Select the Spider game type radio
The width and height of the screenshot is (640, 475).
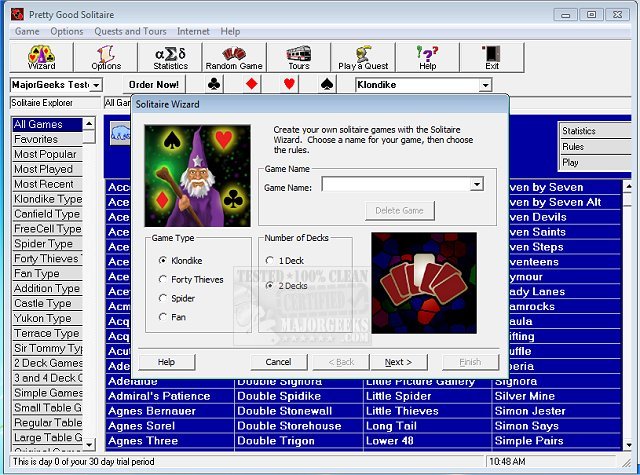point(163,298)
